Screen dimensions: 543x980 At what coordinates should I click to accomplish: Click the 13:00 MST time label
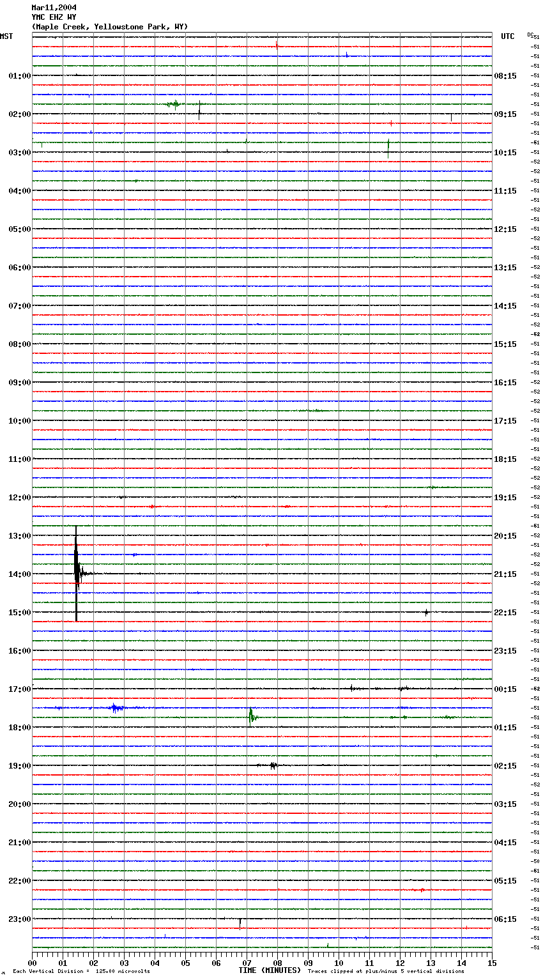point(20,536)
